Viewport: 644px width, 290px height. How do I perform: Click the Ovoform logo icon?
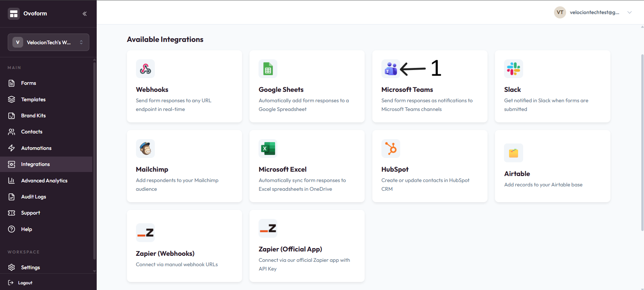14,14
